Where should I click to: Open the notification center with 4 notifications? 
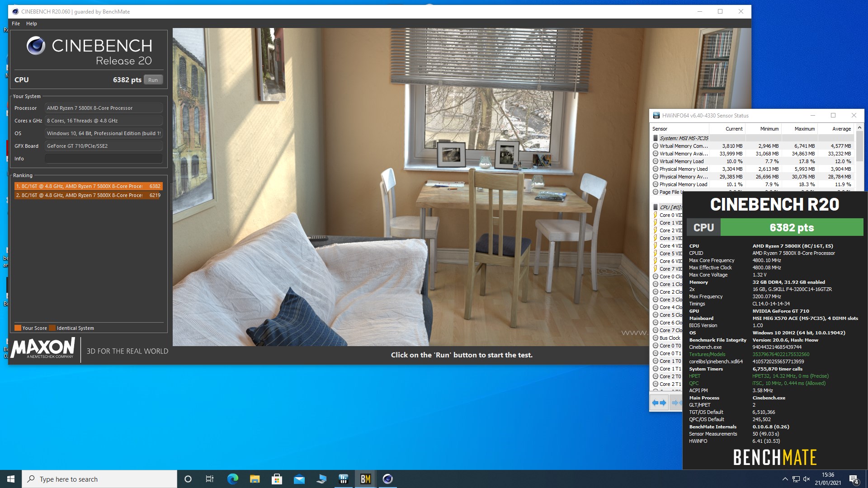pos(854,479)
